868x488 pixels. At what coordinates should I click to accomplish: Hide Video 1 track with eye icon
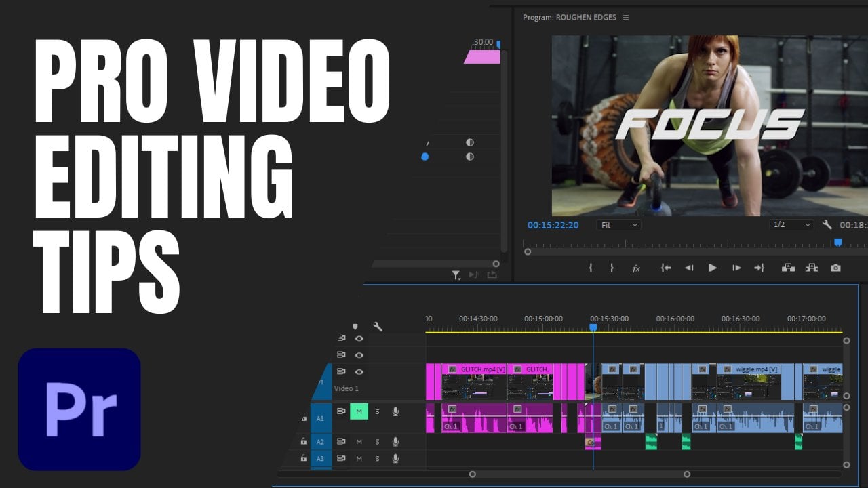359,371
